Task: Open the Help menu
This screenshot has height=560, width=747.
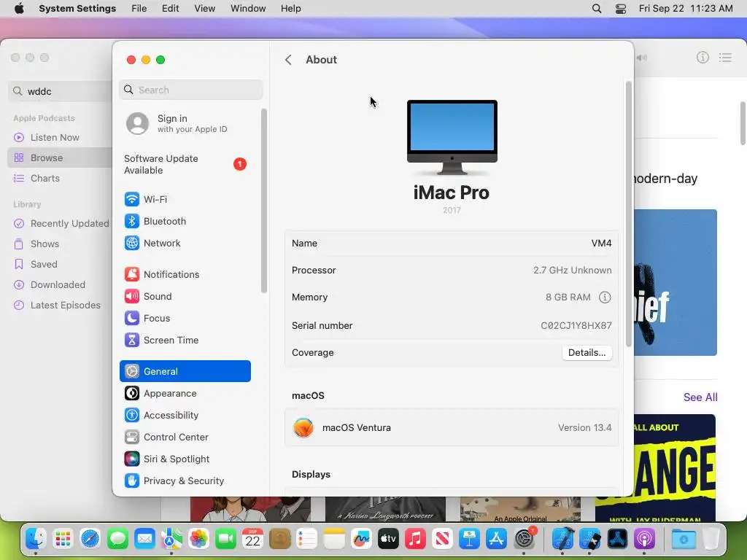Action: [290, 9]
